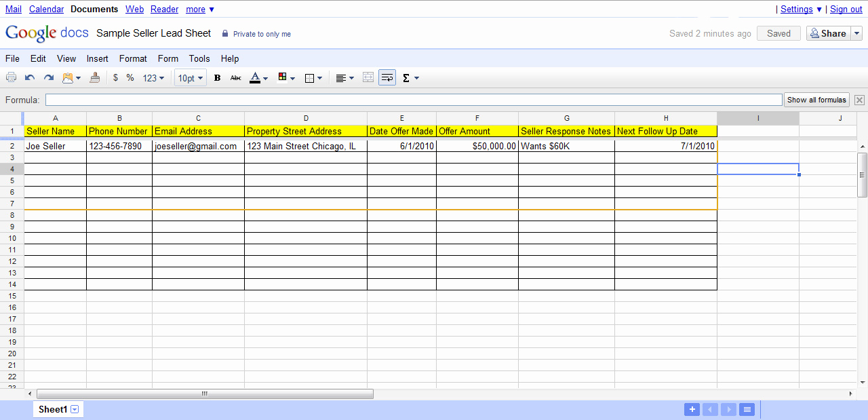Open the Format menu

[x=133, y=59]
